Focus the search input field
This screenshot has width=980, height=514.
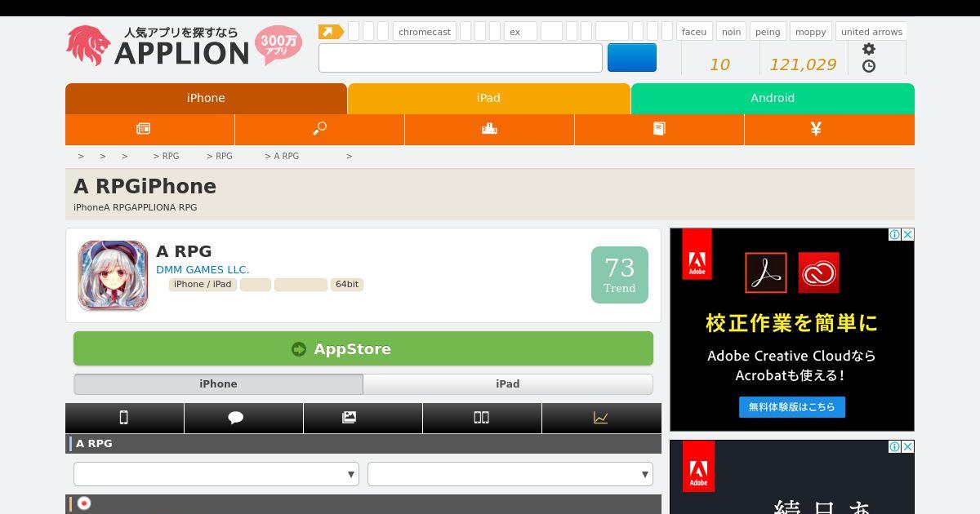[x=461, y=58]
